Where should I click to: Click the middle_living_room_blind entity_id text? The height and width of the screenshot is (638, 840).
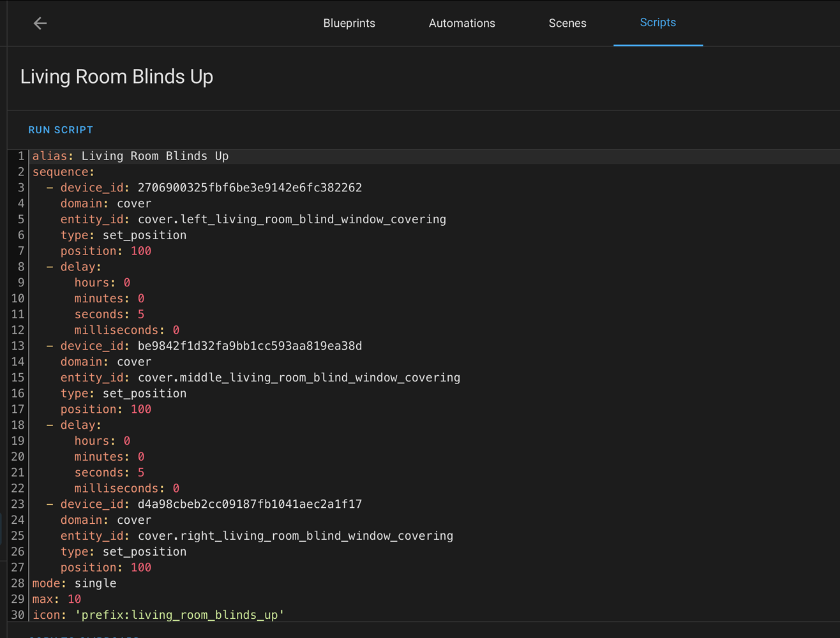click(x=299, y=378)
